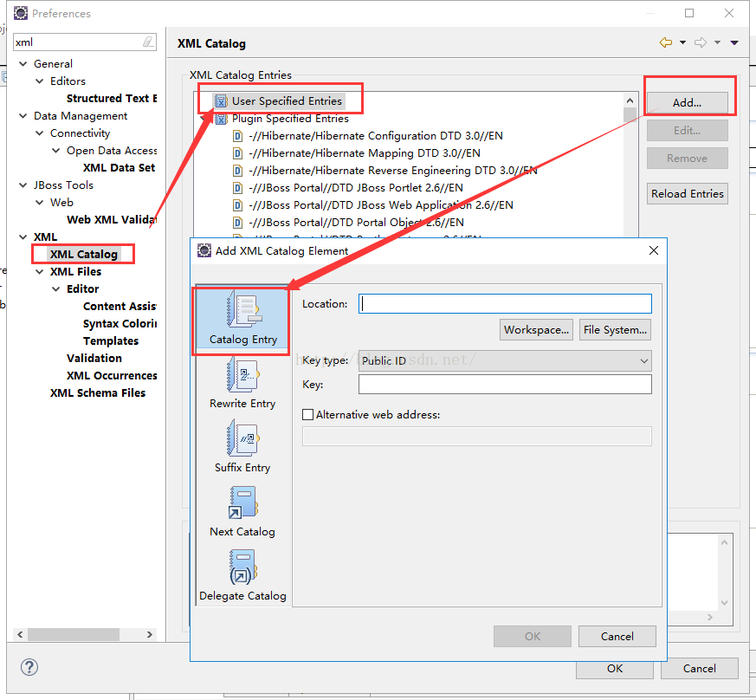Click the help question mark icon

(29, 667)
